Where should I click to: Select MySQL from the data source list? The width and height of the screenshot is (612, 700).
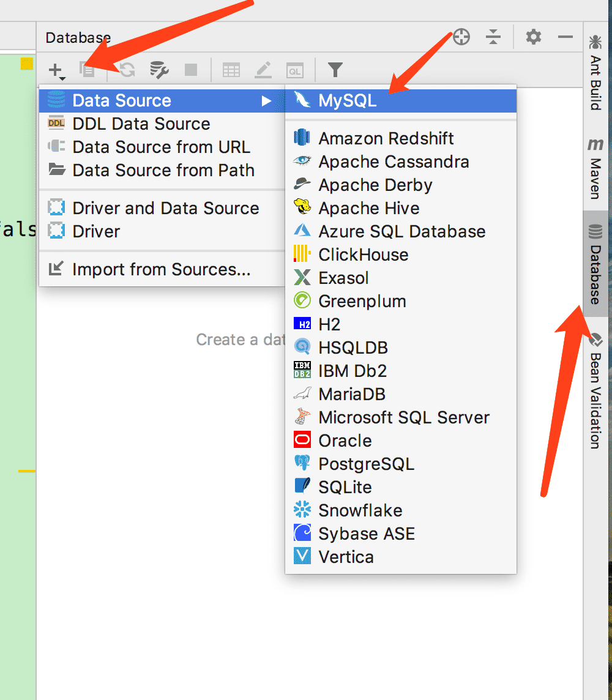[x=347, y=101]
